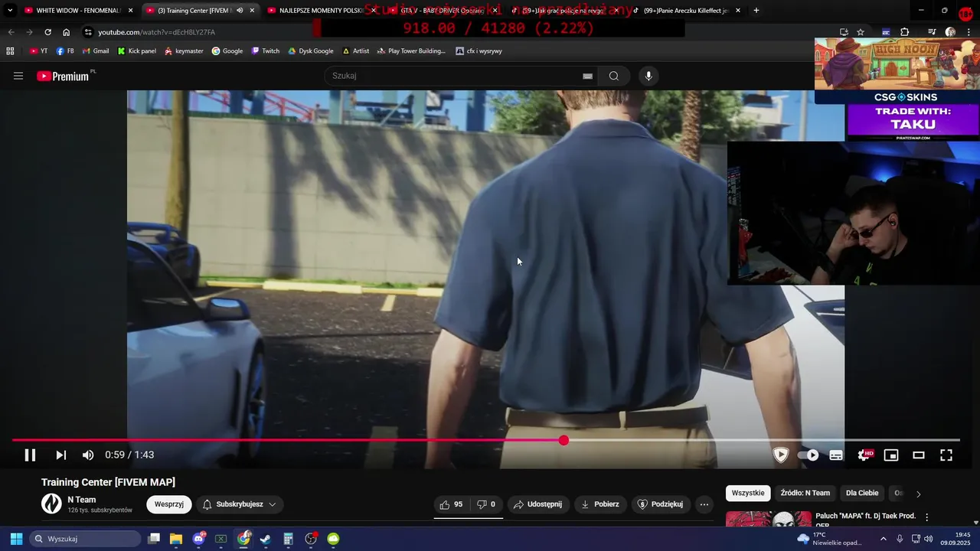Select the Źródło: N Team chip

[x=805, y=493]
